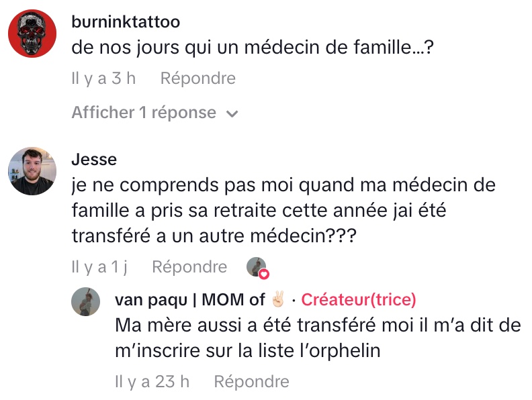Screen dimensions: 532x400
Task: Select burninktattoo's comment about médecin de famille
Action: pyautogui.click(x=249, y=50)
